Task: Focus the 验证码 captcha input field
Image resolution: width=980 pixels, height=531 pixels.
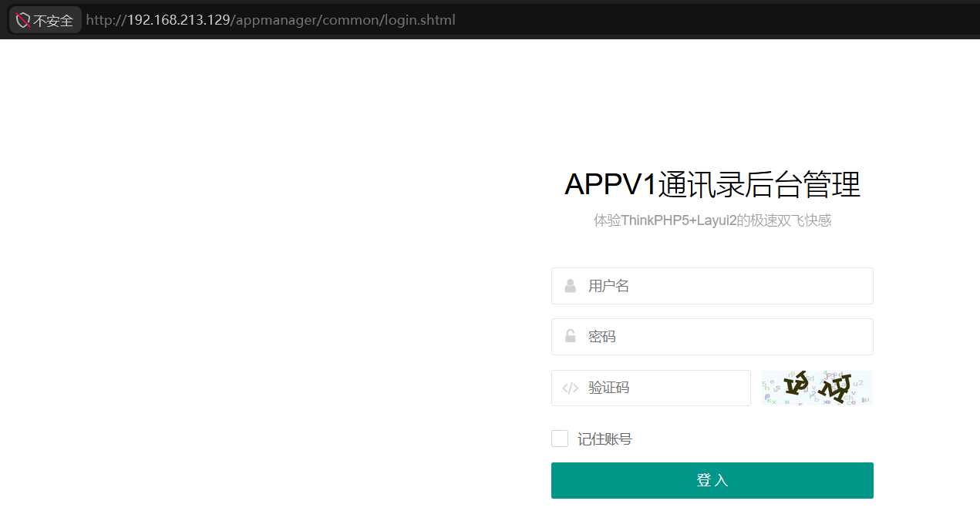Action: [x=651, y=388]
